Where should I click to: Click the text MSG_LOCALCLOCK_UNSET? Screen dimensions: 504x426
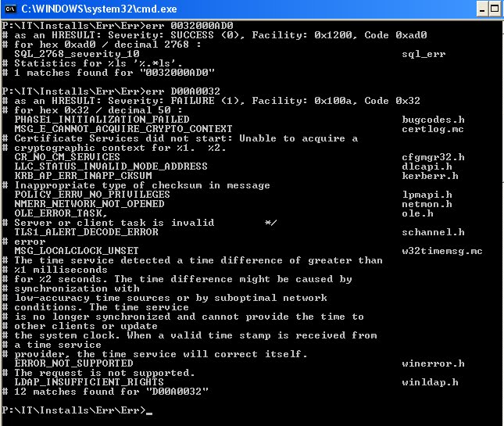[77, 250]
